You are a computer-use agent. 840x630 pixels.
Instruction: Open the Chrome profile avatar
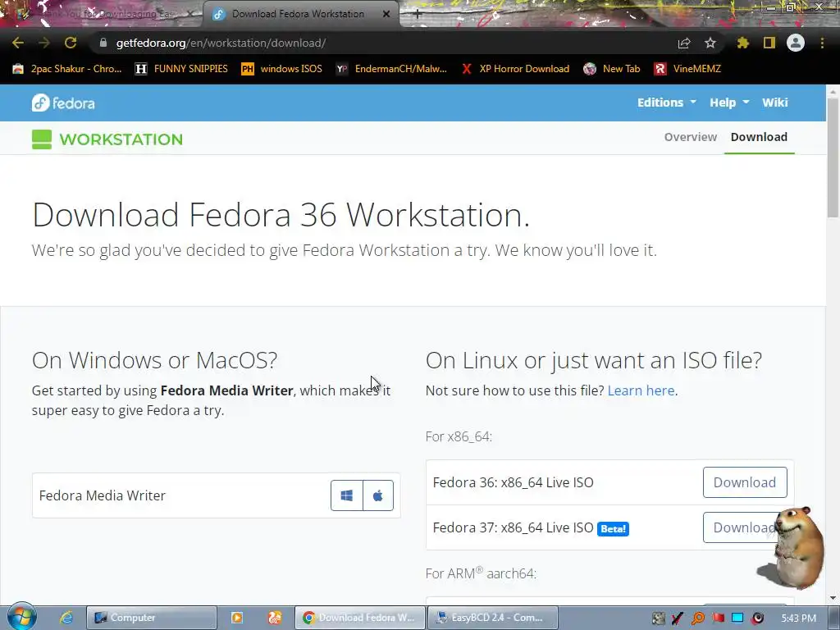tap(796, 43)
